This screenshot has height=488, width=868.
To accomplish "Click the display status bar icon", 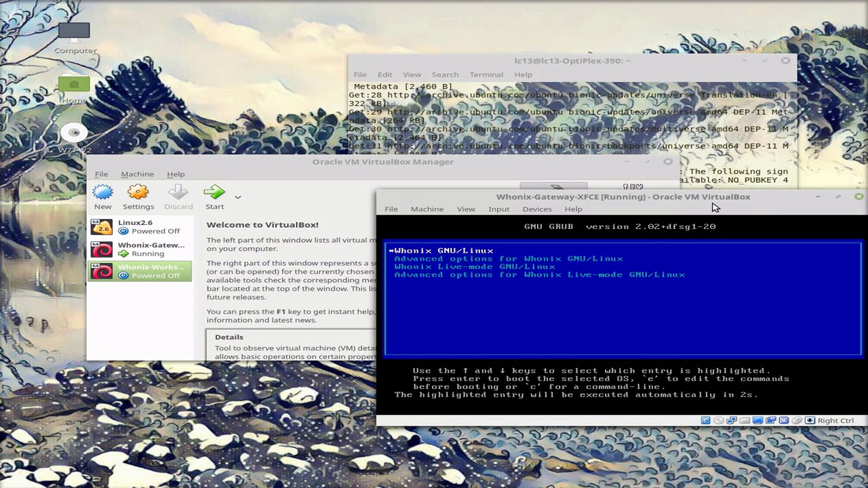I will pos(758,420).
